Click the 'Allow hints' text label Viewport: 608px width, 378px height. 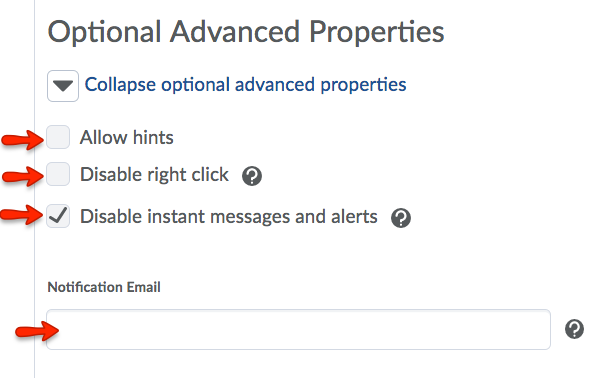click(126, 137)
